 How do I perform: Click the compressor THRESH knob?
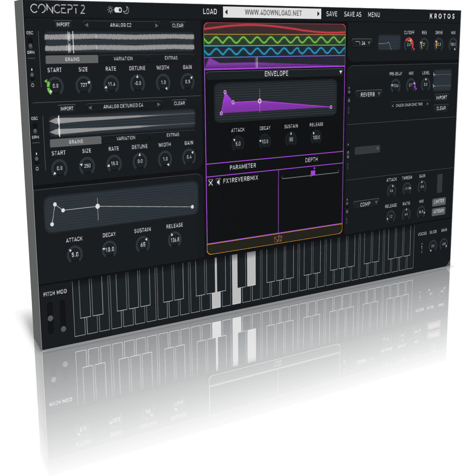[x=407, y=188]
